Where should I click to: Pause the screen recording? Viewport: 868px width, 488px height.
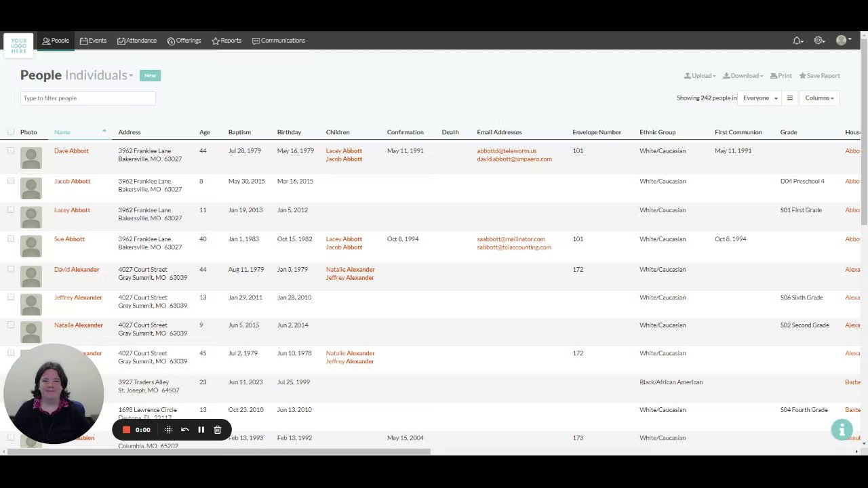pos(201,430)
